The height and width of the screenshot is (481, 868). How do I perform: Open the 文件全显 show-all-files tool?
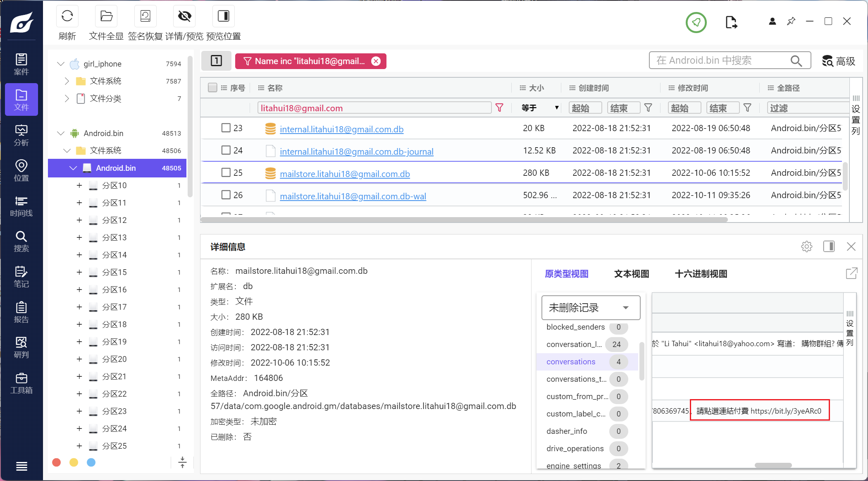pyautogui.click(x=106, y=17)
